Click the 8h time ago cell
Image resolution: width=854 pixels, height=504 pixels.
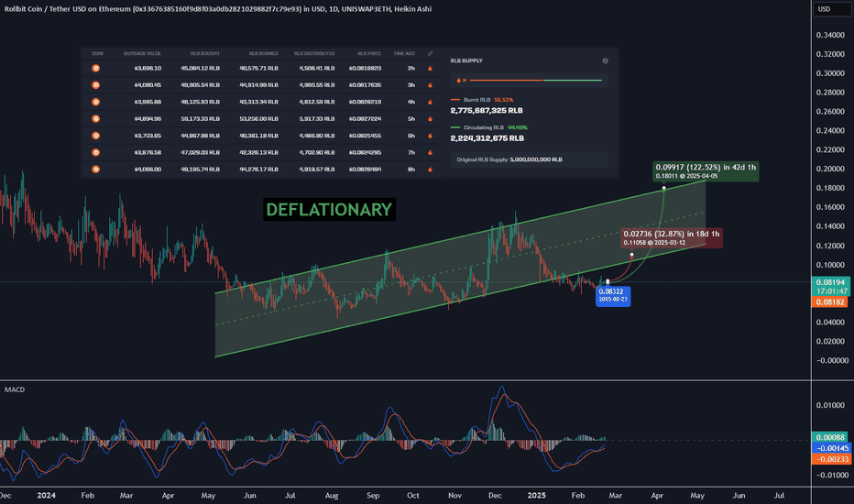[411, 170]
